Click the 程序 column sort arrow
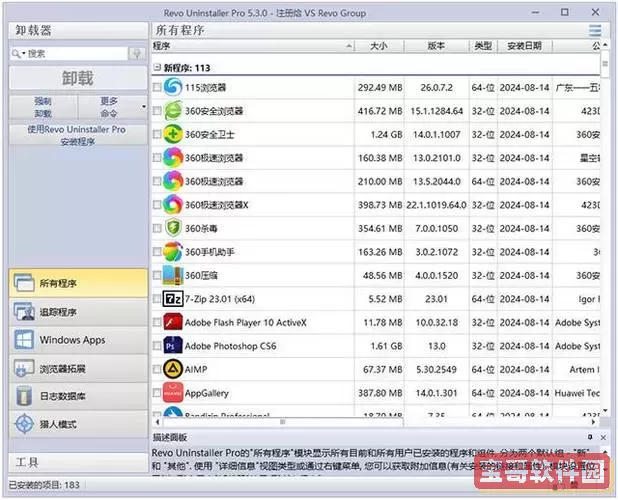This screenshot has height=500, width=618. click(348, 46)
